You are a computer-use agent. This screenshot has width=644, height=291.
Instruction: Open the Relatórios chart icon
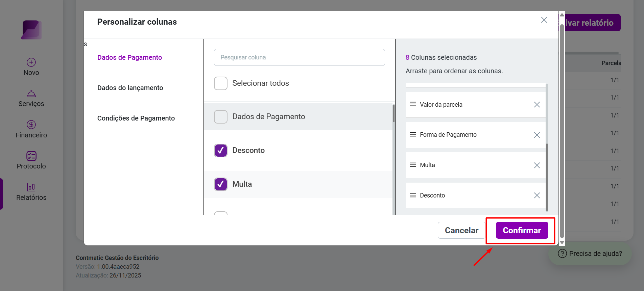tap(31, 187)
